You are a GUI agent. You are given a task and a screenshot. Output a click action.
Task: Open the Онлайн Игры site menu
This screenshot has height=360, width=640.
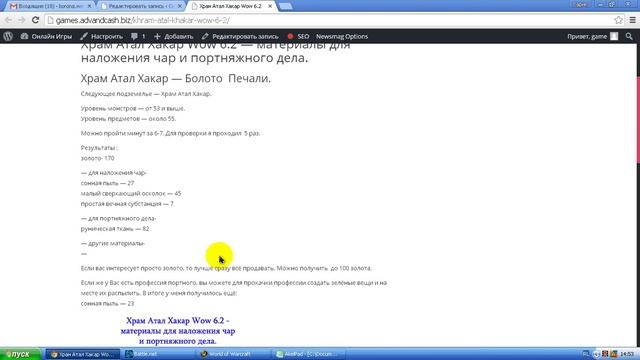[46, 36]
